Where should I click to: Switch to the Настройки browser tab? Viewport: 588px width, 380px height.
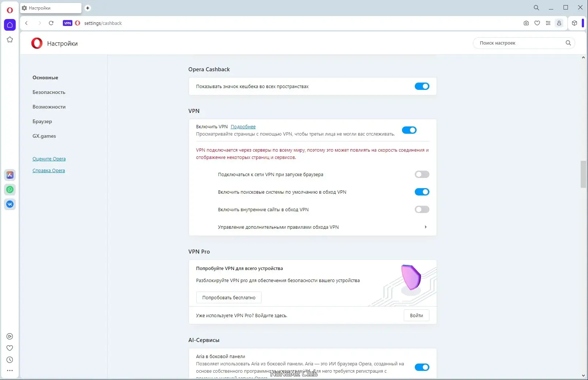pyautogui.click(x=51, y=8)
